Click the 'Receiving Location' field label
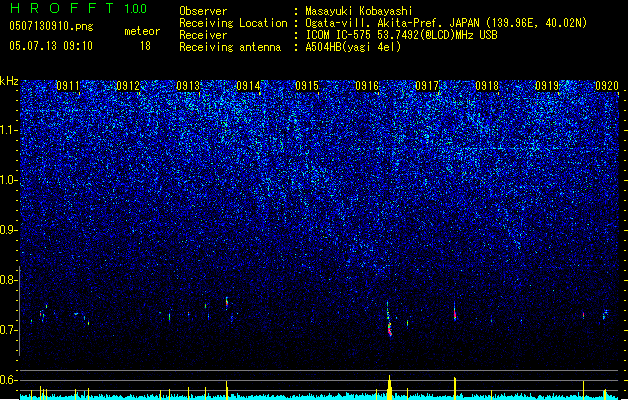The image size is (629, 400). pyautogui.click(x=233, y=23)
